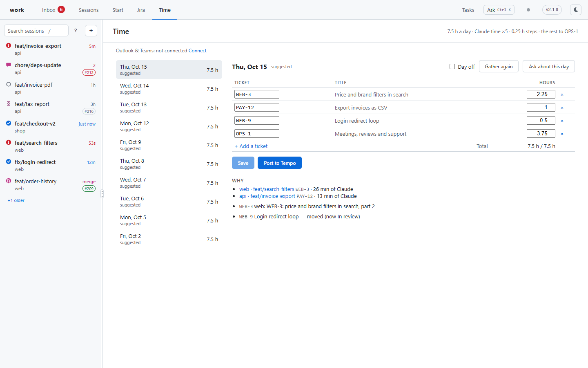Open pull request badge #209
The height and width of the screenshot is (368, 588).
coord(89,188)
